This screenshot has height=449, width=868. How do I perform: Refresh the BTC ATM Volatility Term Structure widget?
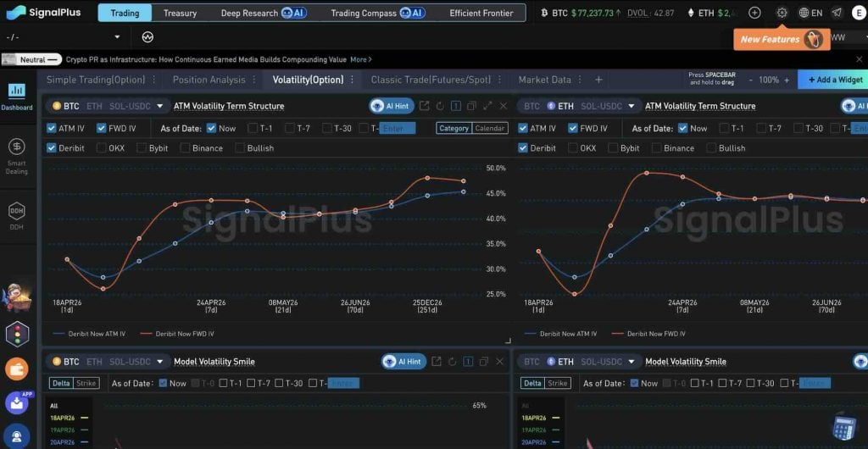(x=440, y=106)
